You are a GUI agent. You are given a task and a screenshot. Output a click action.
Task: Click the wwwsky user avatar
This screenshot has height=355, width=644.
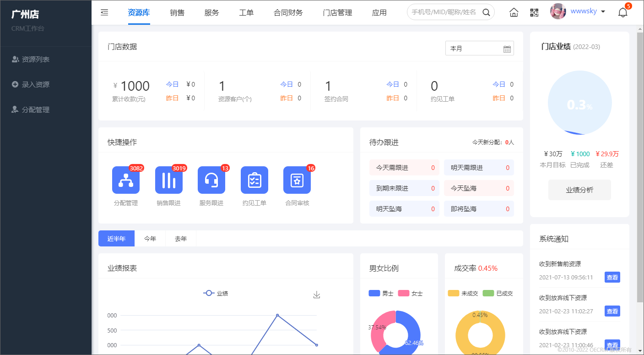click(557, 11)
